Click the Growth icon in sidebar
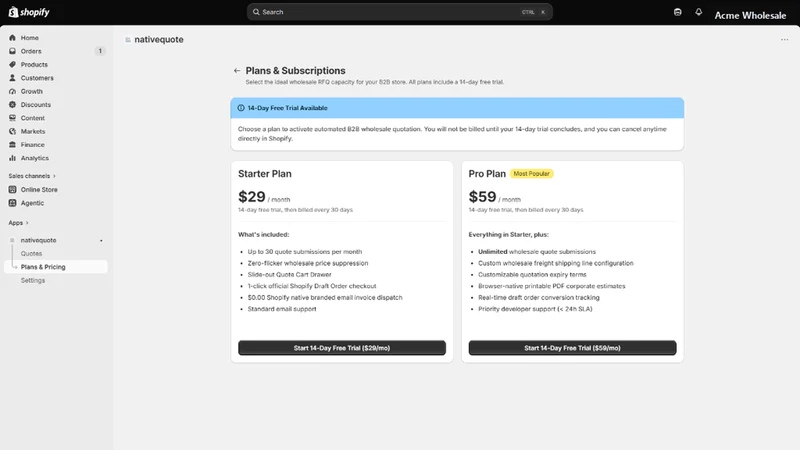 [12, 91]
